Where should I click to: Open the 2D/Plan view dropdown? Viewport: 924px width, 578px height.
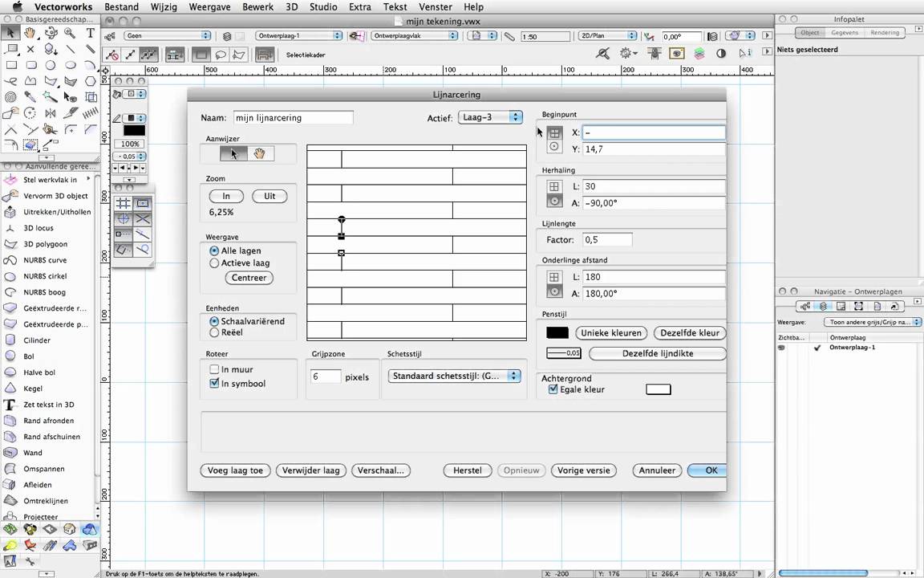607,36
